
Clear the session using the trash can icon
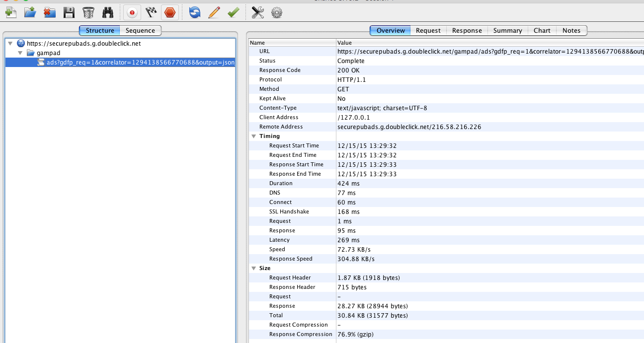point(88,12)
